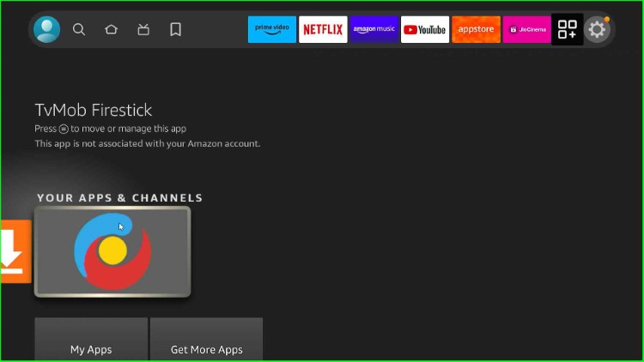Launch the JioCinema tile
This screenshot has height=362, width=644.
pyautogui.click(x=527, y=29)
